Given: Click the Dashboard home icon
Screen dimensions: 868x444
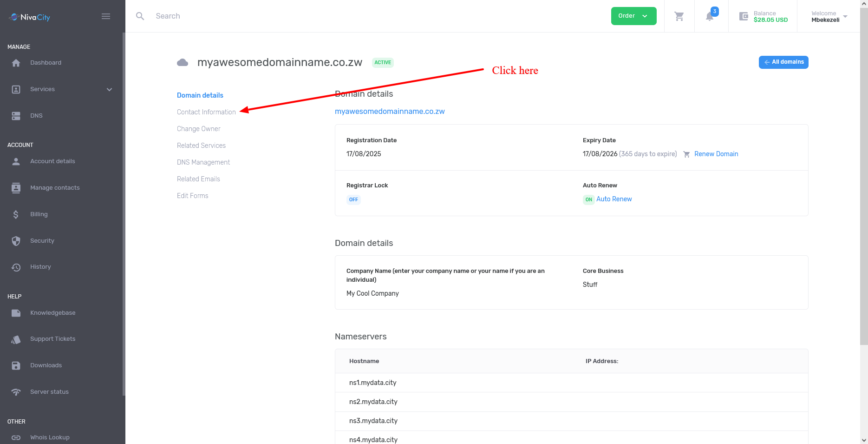Looking at the screenshot, I should 16,63.
